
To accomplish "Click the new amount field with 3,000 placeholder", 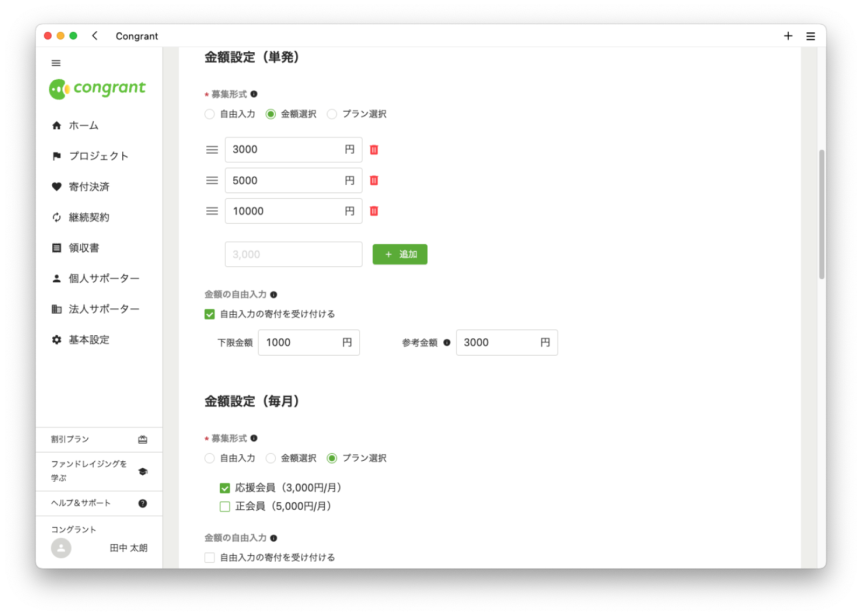I will [294, 254].
